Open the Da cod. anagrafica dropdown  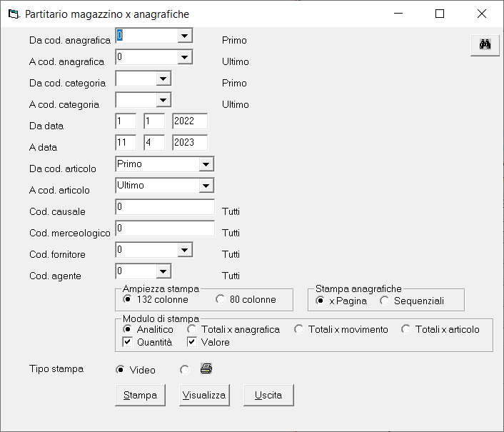(185, 36)
